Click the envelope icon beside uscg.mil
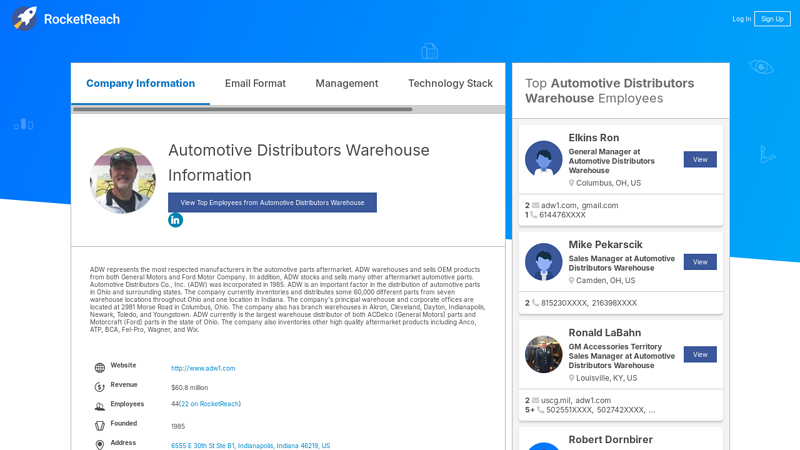800x450 pixels. tap(535, 400)
